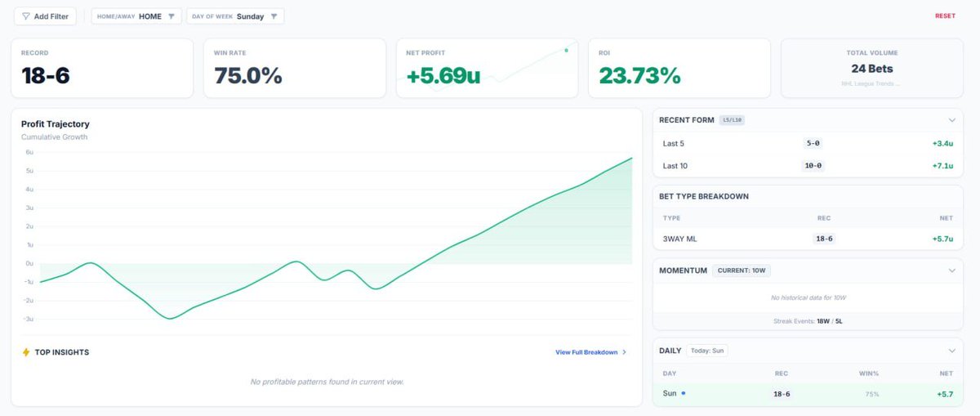Select the Record 18-6 card

click(102, 68)
